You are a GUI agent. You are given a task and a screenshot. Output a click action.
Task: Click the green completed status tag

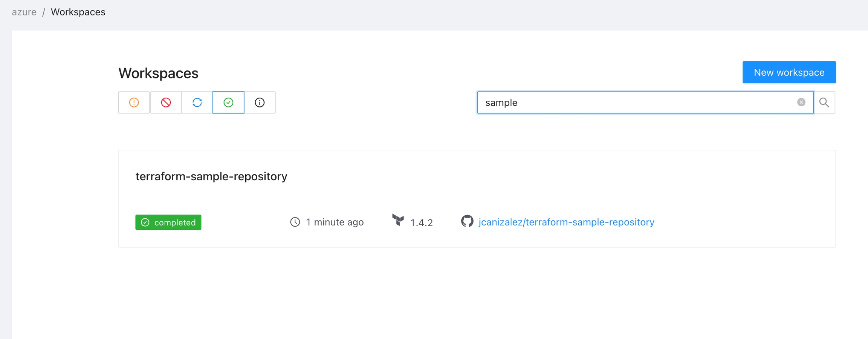[x=168, y=222]
